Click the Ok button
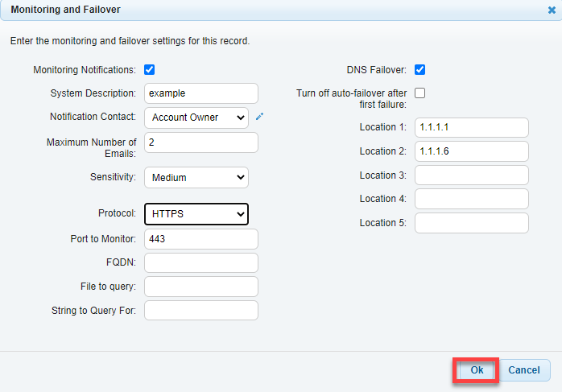Image resolution: width=562 pixels, height=392 pixels. (477, 370)
